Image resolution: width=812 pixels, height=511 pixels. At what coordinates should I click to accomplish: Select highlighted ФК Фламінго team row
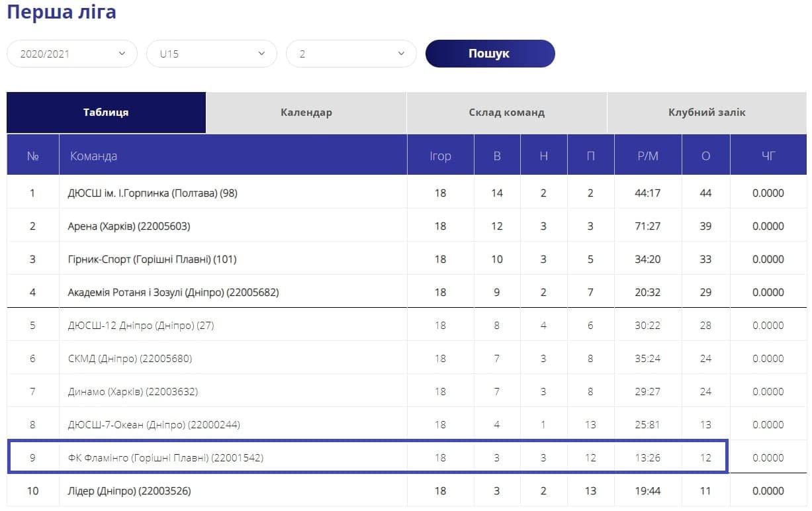pos(165,458)
